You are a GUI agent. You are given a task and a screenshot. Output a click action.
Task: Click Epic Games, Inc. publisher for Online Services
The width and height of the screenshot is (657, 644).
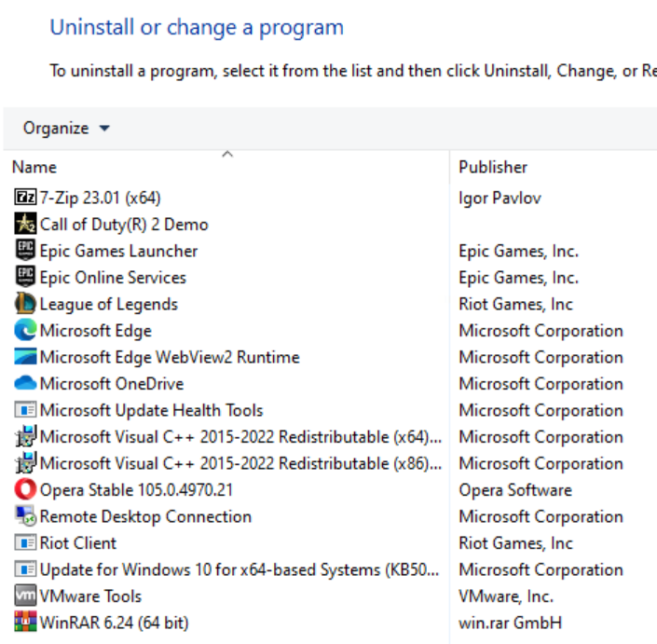point(518,278)
